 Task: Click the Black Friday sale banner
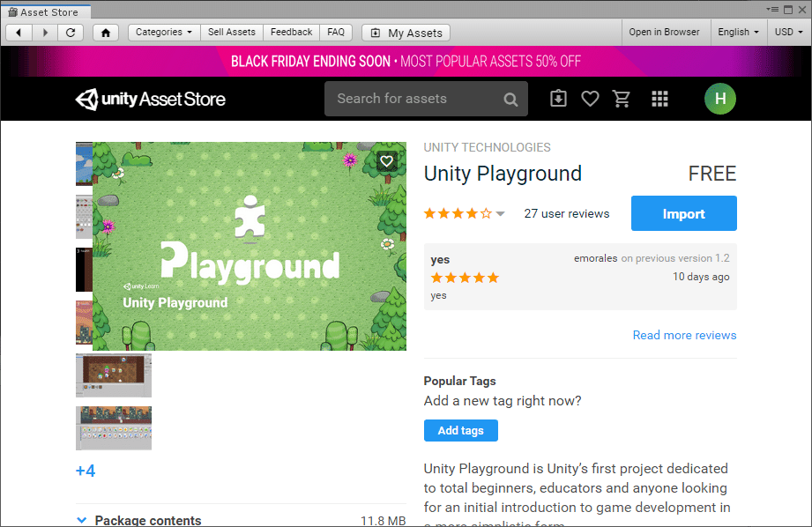(x=406, y=61)
